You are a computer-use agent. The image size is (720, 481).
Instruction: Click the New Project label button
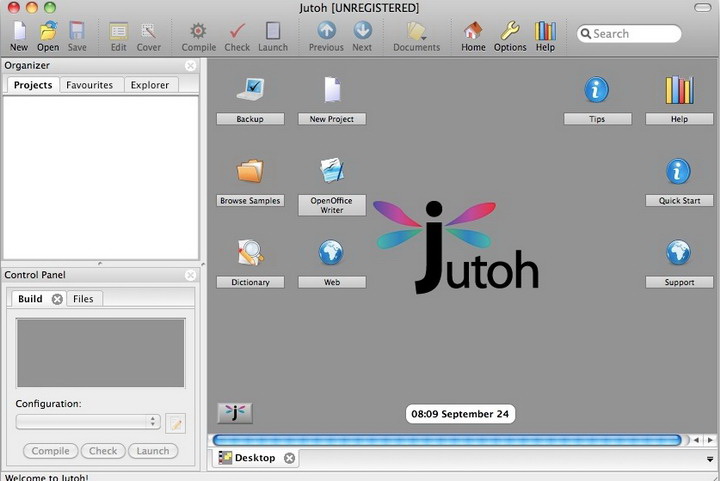coord(332,119)
